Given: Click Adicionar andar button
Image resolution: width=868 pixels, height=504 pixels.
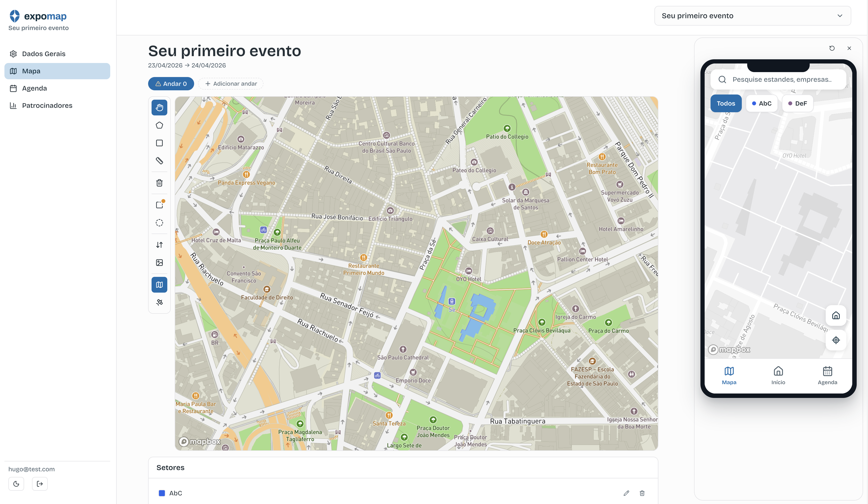Looking at the screenshot, I should pos(231,84).
